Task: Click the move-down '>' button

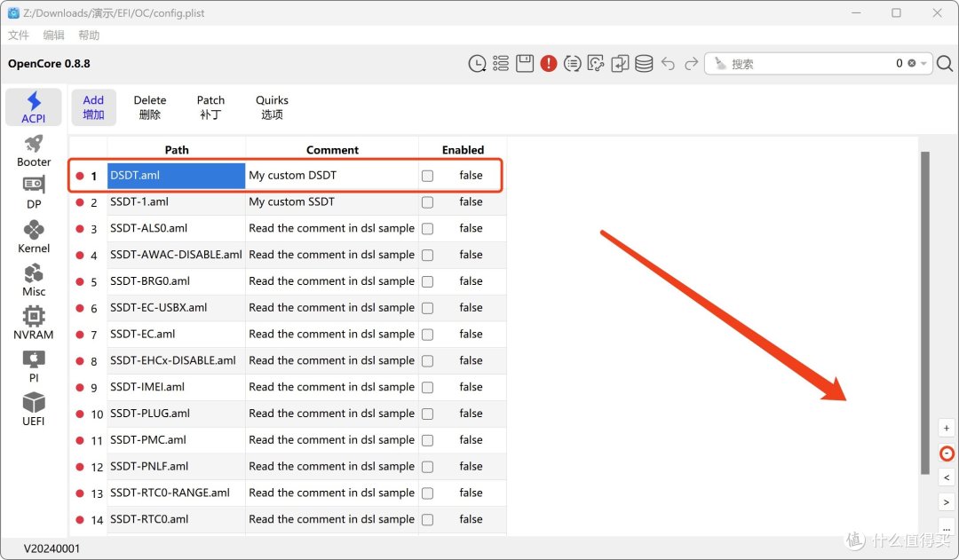Action: (x=947, y=502)
